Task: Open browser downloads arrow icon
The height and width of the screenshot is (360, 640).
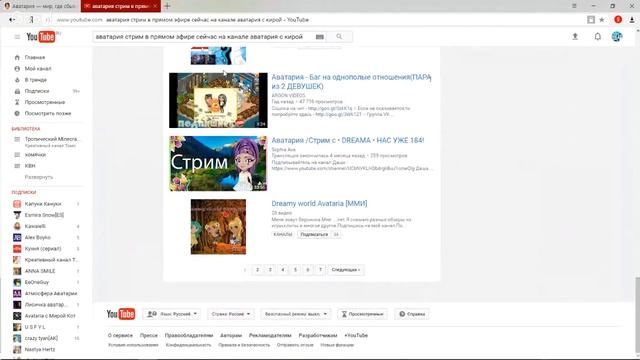Action: pyautogui.click(x=631, y=20)
